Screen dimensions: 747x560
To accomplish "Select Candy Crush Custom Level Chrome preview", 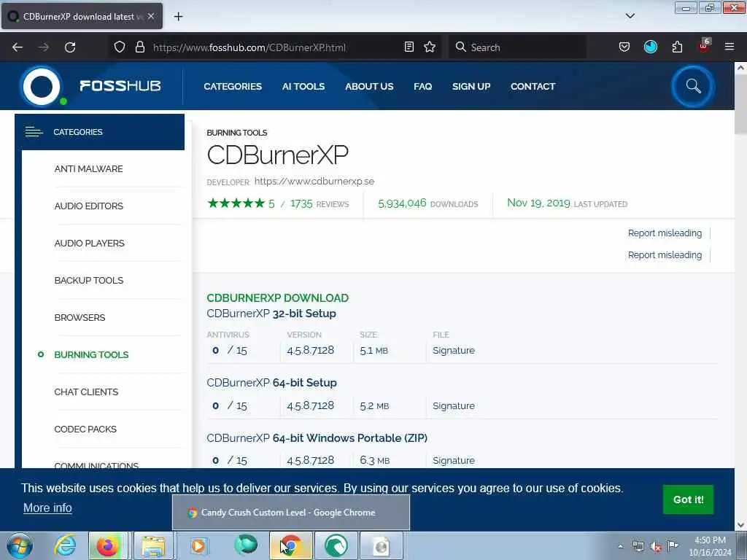I will click(290, 513).
